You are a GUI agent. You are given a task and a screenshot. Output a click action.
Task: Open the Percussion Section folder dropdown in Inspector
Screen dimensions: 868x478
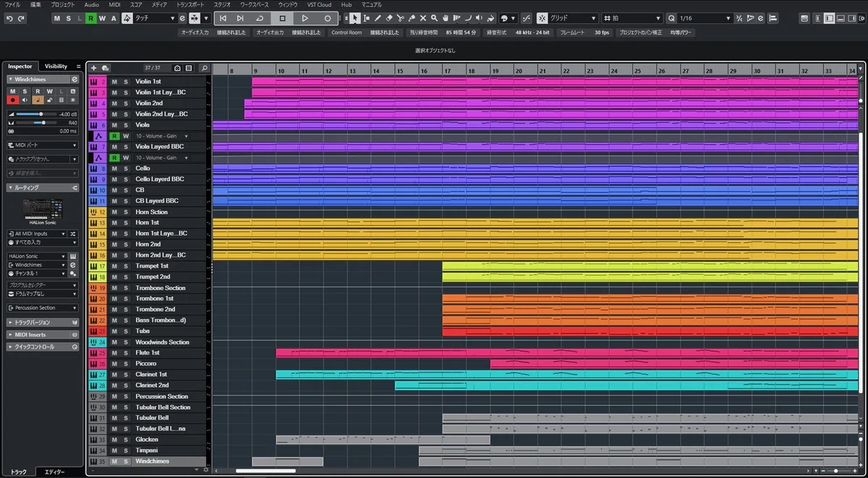[43, 307]
